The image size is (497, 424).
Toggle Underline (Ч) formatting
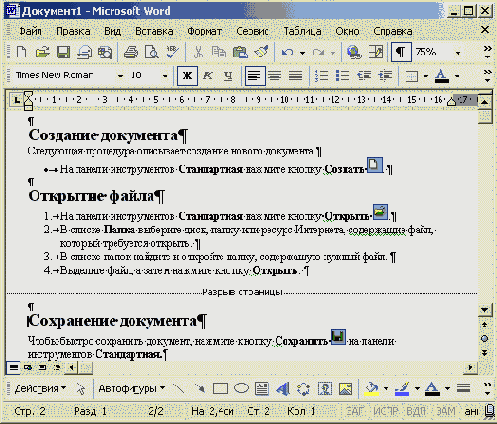[x=228, y=76]
